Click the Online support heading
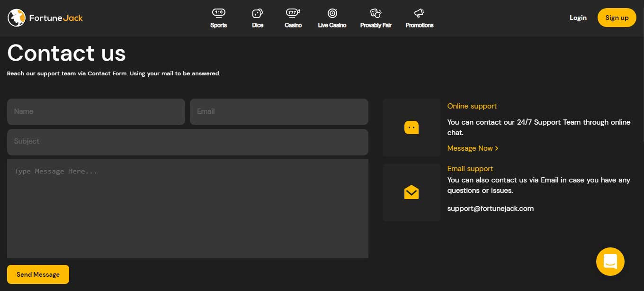Image resolution: width=644 pixels, height=291 pixels. pyautogui.click(x=472, y=106)
